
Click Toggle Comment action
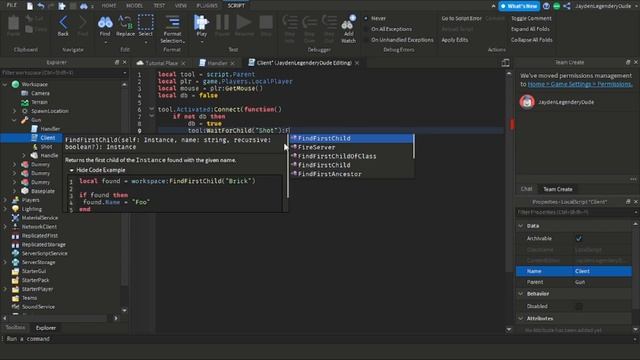(x=531, y=18)
